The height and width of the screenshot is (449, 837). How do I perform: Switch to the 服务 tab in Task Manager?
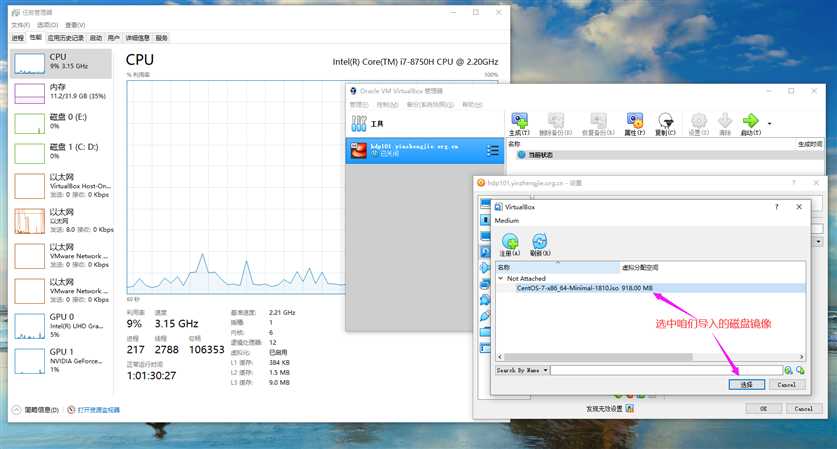point(161,38)
